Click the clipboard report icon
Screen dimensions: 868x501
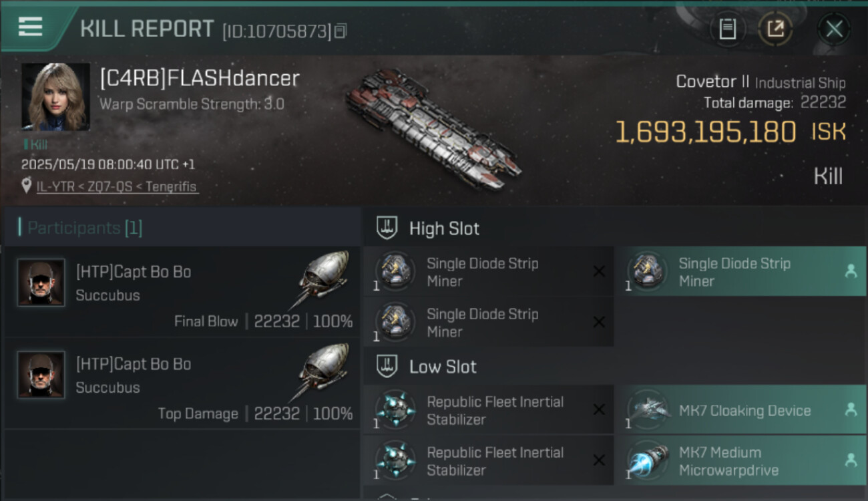click(728, 29)
